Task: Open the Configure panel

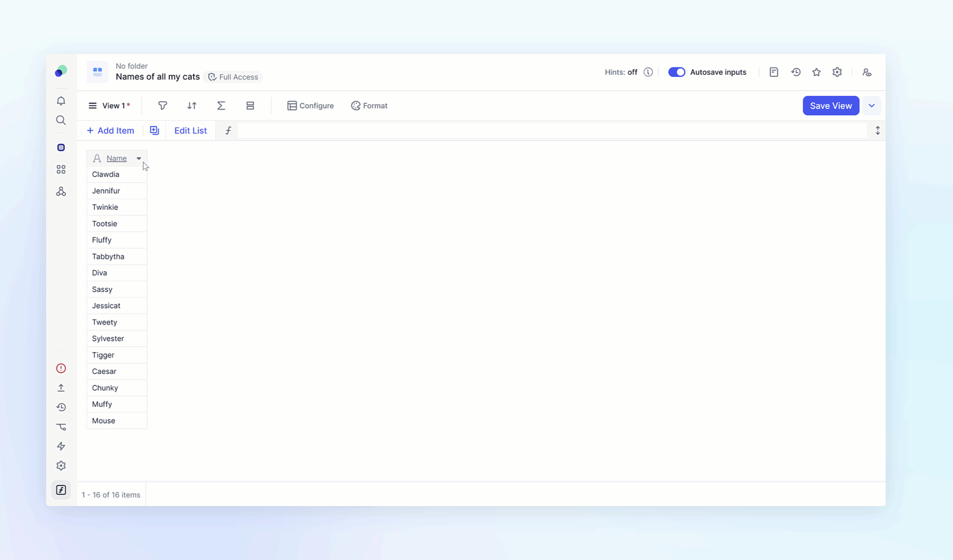Action: coord(310,106)
